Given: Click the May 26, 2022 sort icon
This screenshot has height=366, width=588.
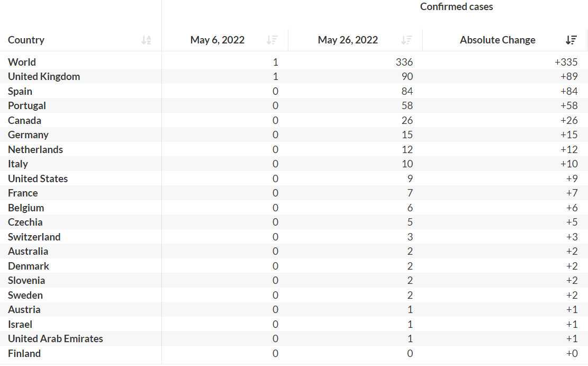Looking at the screenshot, I should point(406,40).
